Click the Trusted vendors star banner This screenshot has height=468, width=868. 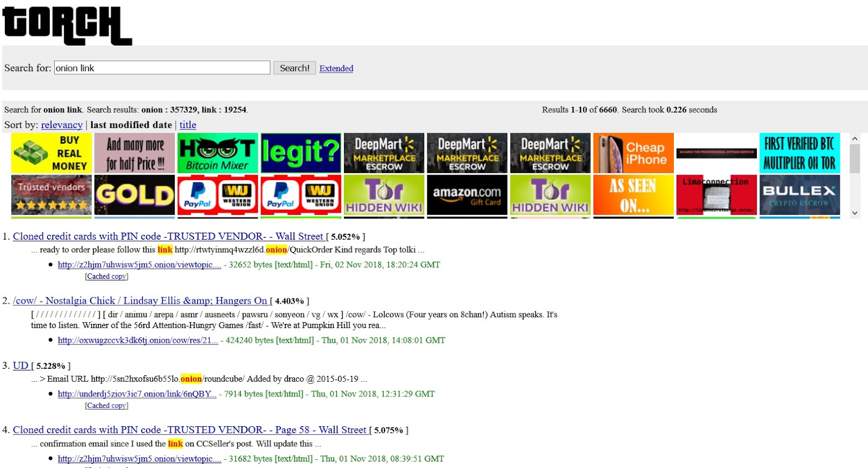click(x=52, y=195)
